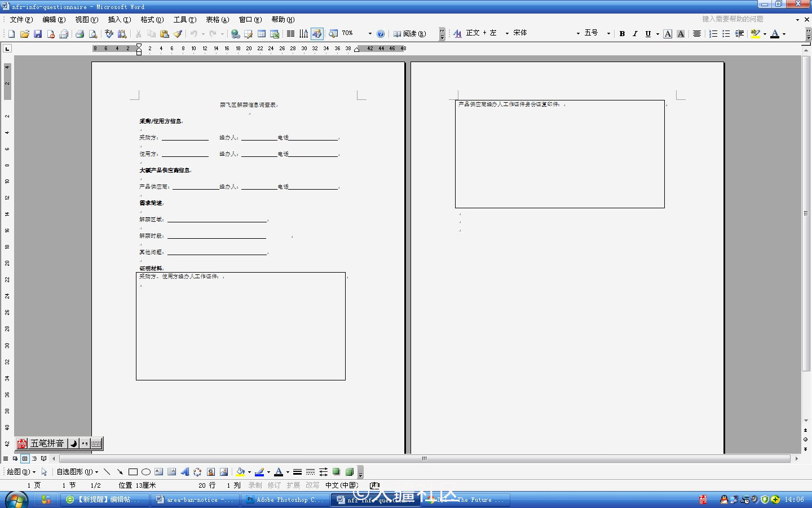Open the font size dropdown showing 五号

click(x=608, y=34)
